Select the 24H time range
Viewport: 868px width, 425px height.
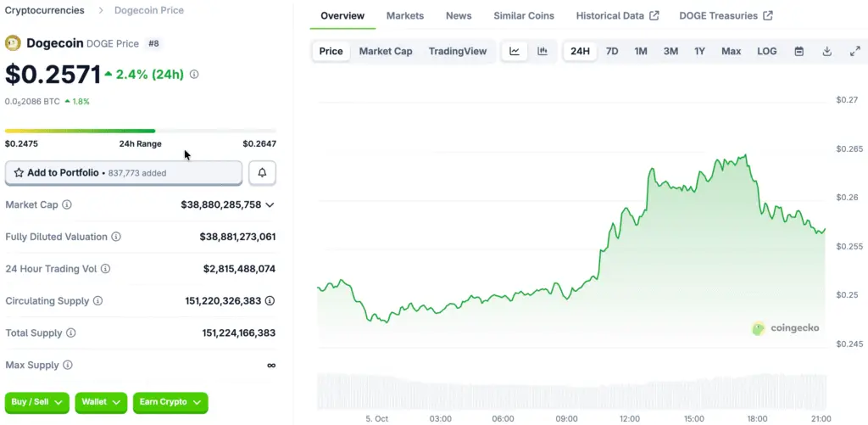click(x=580, y=51)
